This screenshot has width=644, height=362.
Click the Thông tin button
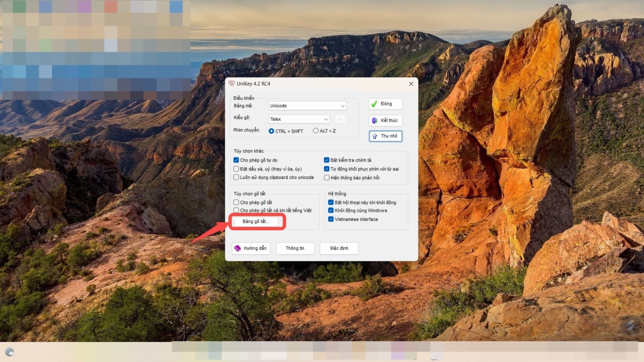click(x=295, y=248)
